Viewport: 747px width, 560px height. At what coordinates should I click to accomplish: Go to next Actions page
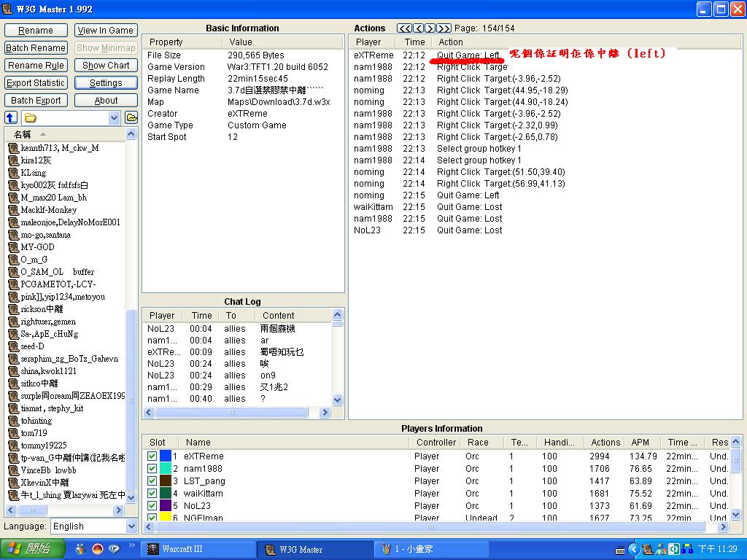click(430, 28)
